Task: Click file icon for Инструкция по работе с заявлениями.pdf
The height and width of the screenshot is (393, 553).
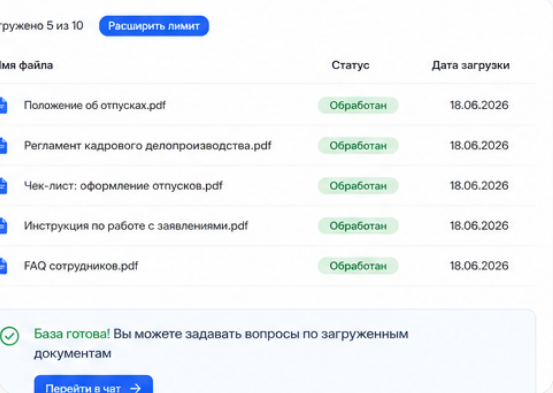Action: [3, 226]
